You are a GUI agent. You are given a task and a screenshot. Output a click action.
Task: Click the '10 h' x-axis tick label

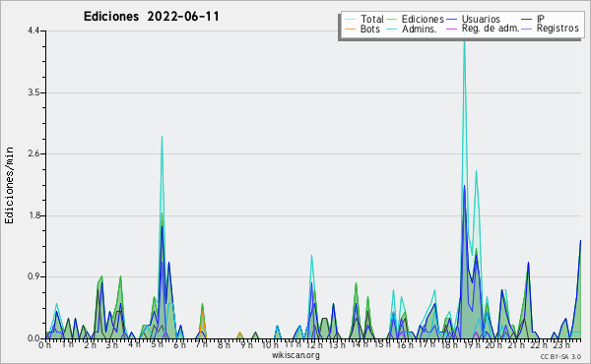[x=270, y=345]
